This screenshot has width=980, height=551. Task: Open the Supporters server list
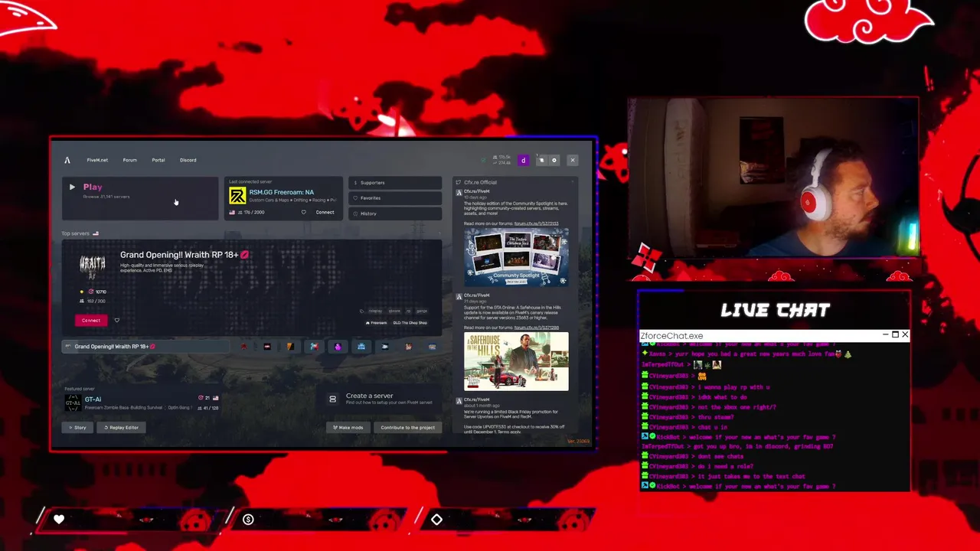point(395,183)
